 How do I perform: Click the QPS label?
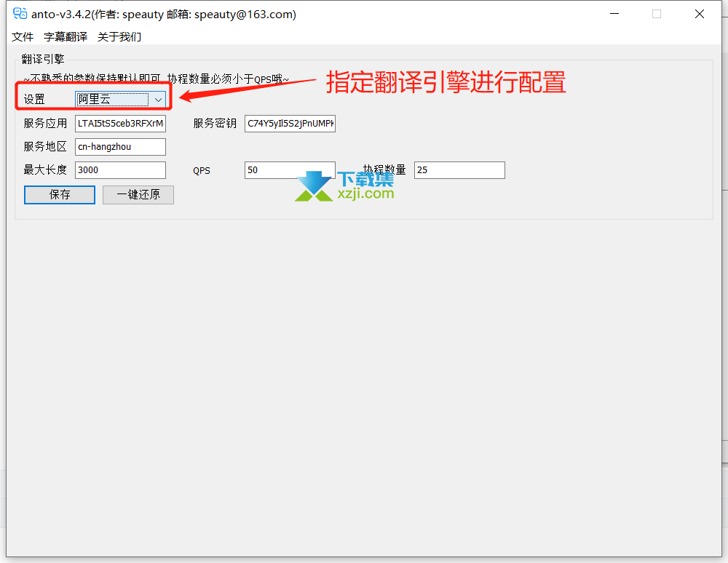coord(202,171)
